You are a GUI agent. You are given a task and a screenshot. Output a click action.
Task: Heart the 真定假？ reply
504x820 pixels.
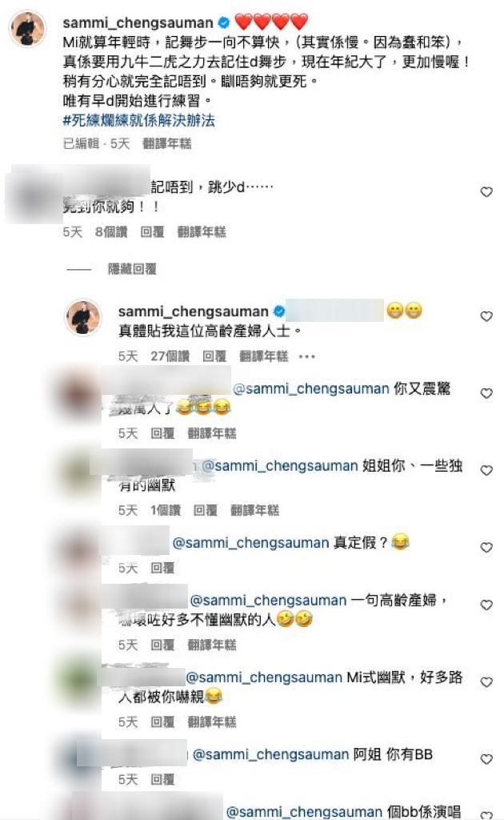point(486,547)
